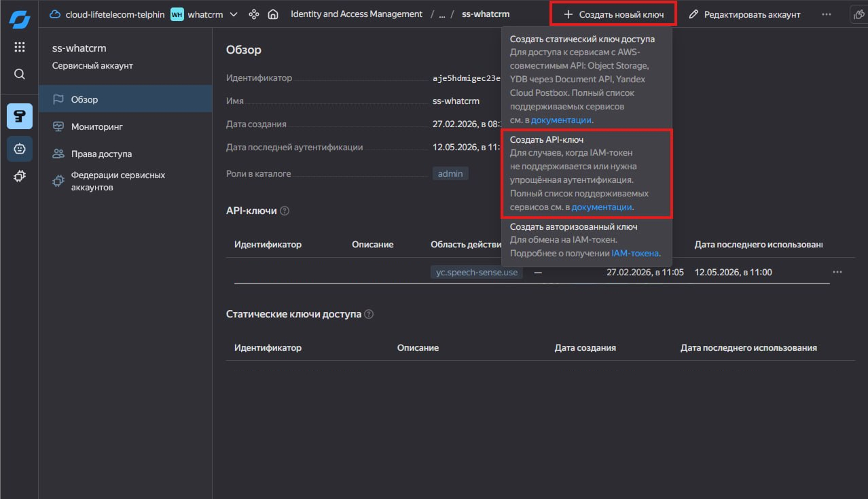Click the 27.02.2026, в 11:05 cell
Screen dimensions: 868x499
pyautogui.click(x=645, y=273)
